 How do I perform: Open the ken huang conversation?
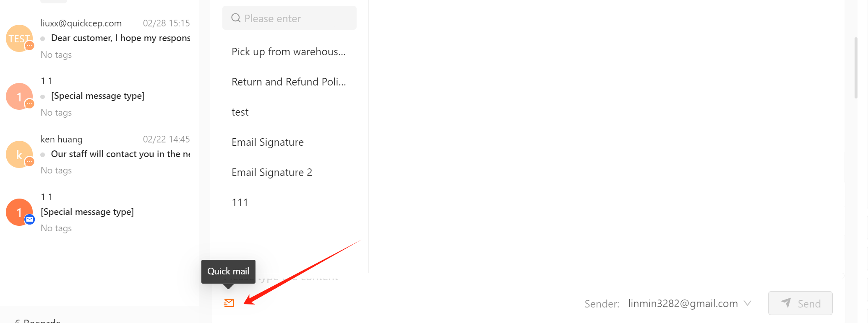[x=99, y=154]
